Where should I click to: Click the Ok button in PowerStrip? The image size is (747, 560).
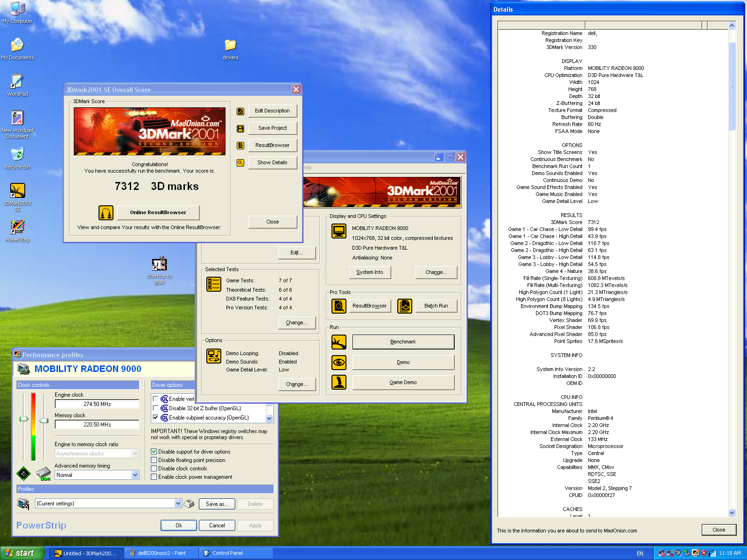[x=179, y=525]
